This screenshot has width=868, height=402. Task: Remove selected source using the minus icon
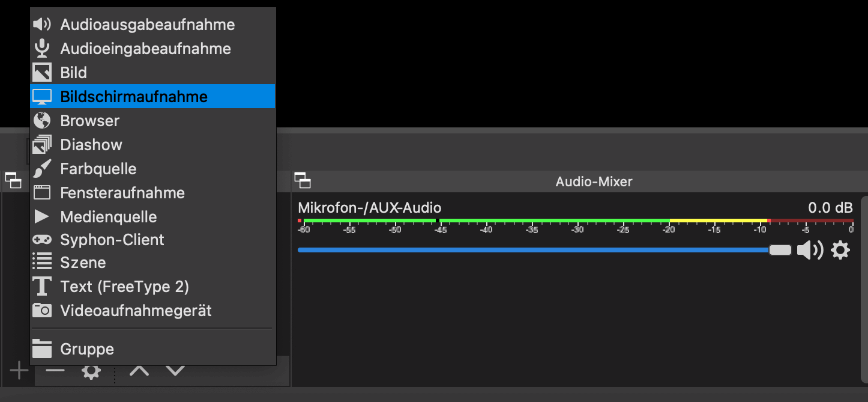point(55,371)
